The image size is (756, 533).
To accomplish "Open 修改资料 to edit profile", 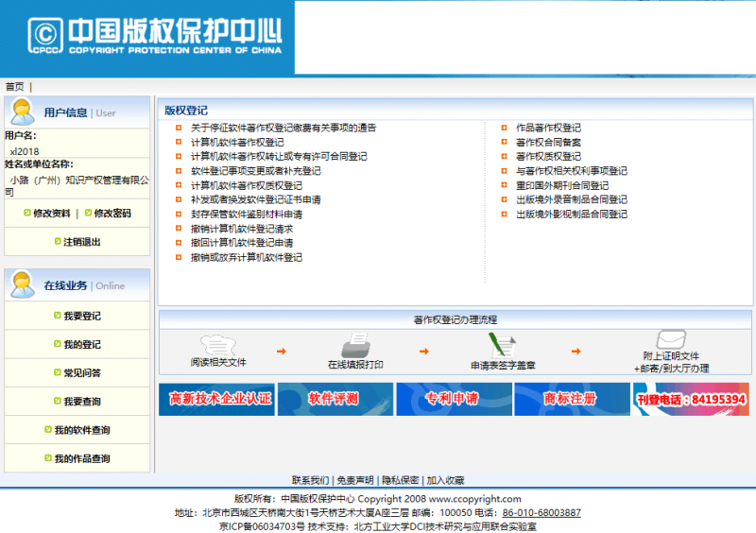I will [x=52, y=214].
